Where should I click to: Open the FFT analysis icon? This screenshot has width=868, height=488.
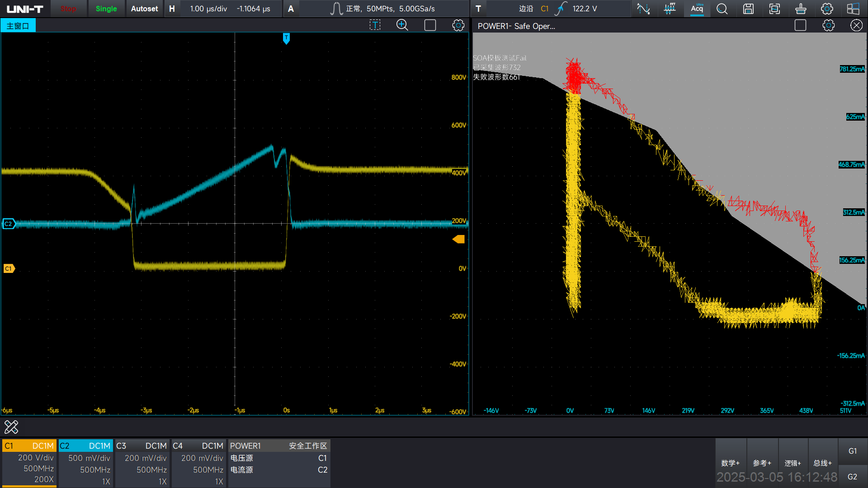(x=670, y=9)
